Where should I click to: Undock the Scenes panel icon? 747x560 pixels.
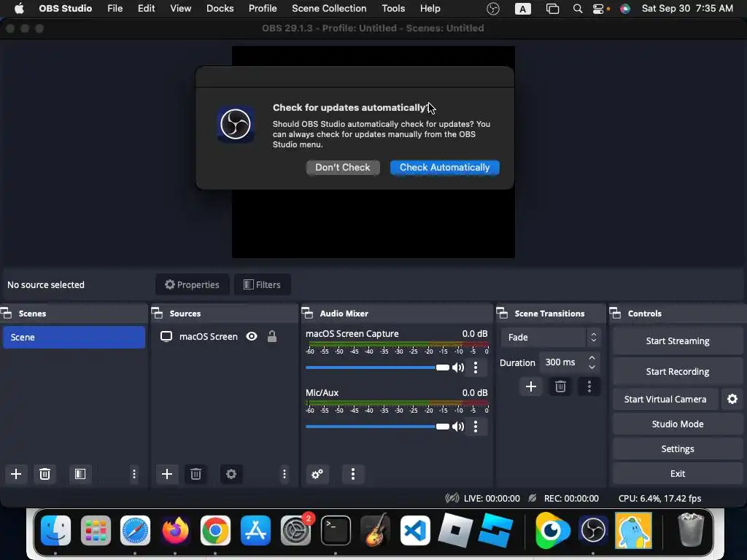[6, 313]
